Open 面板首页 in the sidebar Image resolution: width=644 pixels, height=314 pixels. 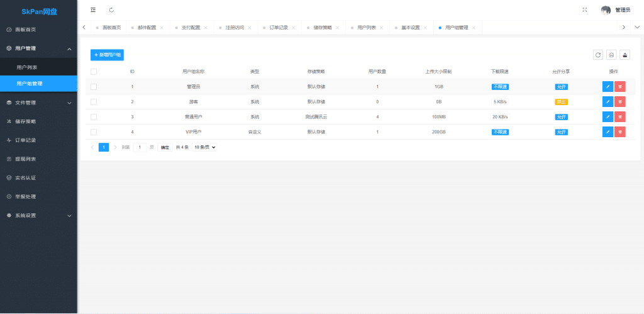coord(38,30)
